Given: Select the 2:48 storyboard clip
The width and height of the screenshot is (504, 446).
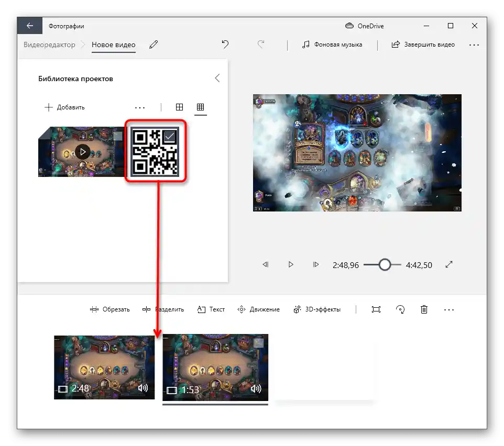Looking at the screenshot, I should (104, 367).
